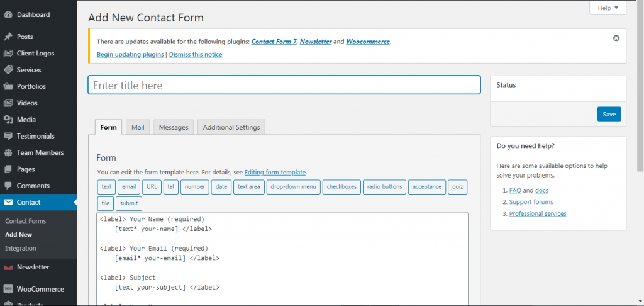Insert a radio buttons tag
This screenshot has height=306, width=644.
[x=384, y=187]
